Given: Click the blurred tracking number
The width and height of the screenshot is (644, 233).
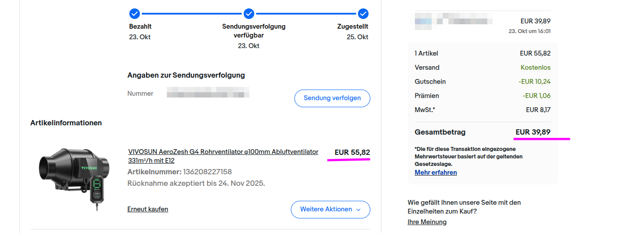Looking at the screenshot, I should (x=208, y=94).
